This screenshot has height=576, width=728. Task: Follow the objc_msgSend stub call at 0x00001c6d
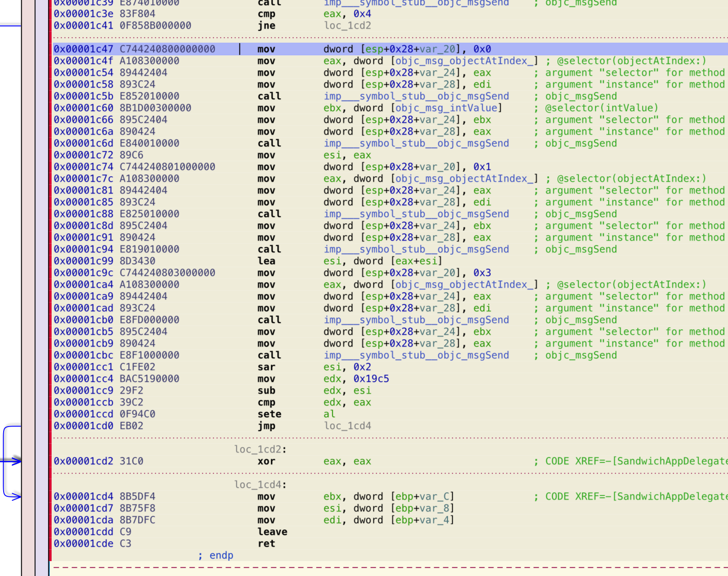coord(416,143)
